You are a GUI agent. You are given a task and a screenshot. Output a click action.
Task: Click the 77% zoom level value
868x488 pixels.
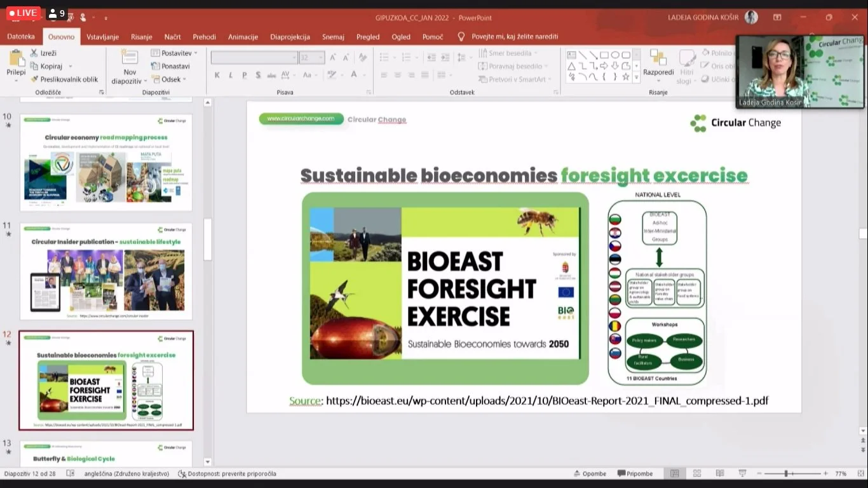(x=841, y=473)
